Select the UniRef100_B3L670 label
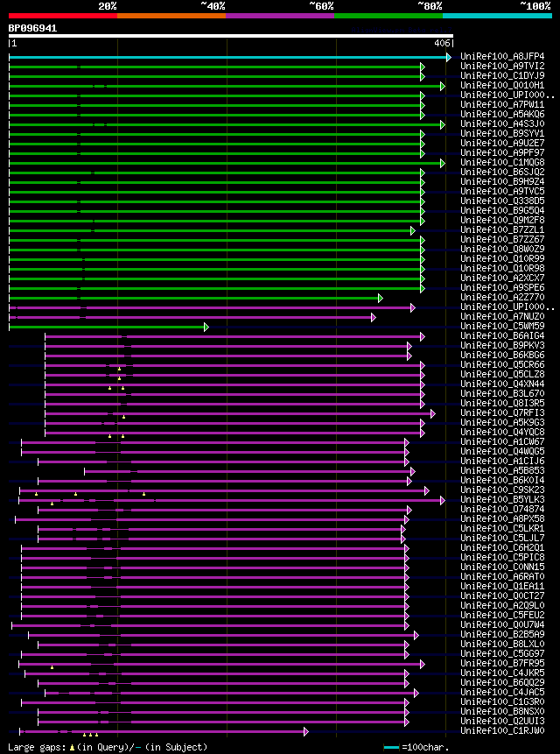Screen dimensions: 560x754 click(x=502, y=393)
